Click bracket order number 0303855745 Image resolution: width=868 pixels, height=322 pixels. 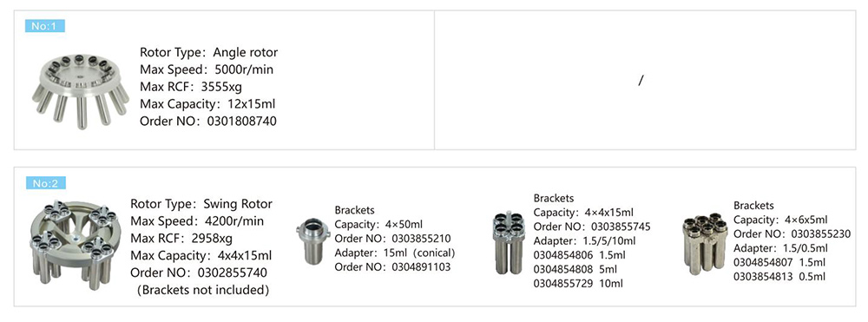(621, 227)
